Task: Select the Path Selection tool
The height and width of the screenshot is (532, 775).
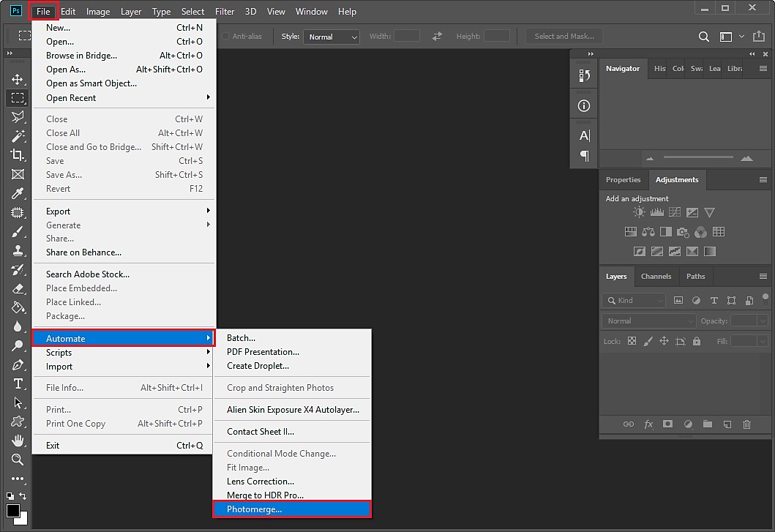Action: coord(18,402)
